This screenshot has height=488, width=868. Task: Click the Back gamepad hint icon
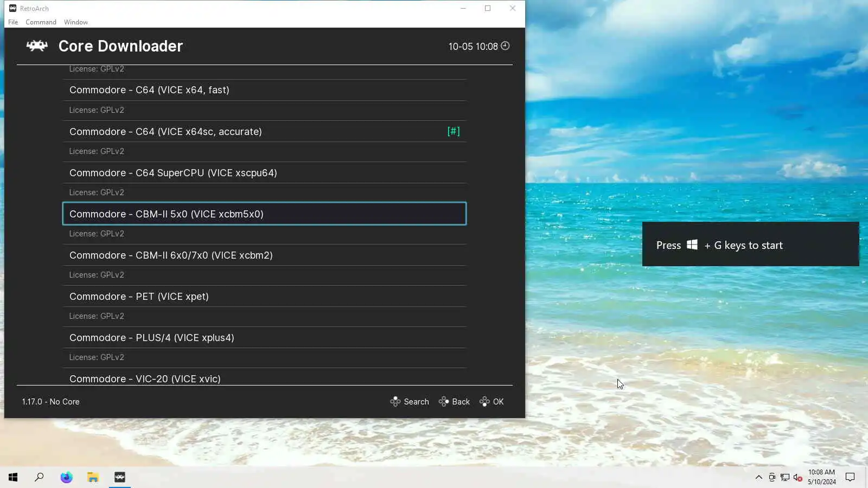pos(444,402)
